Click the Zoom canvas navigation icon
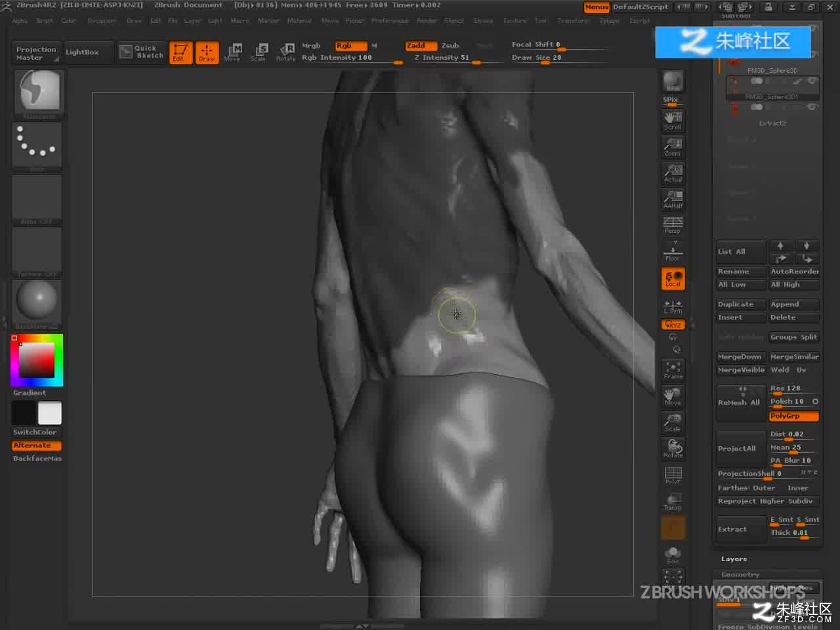 [x=673, y=147]
